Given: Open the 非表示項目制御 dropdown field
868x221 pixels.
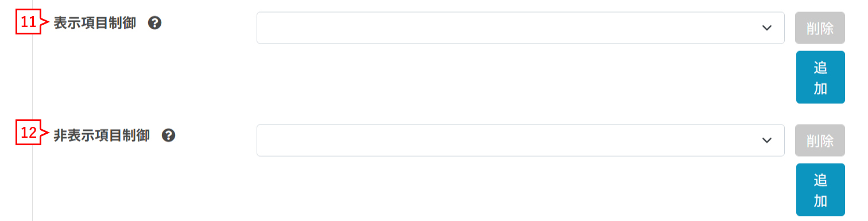Looking at the screenshot, I should (520, 140).
